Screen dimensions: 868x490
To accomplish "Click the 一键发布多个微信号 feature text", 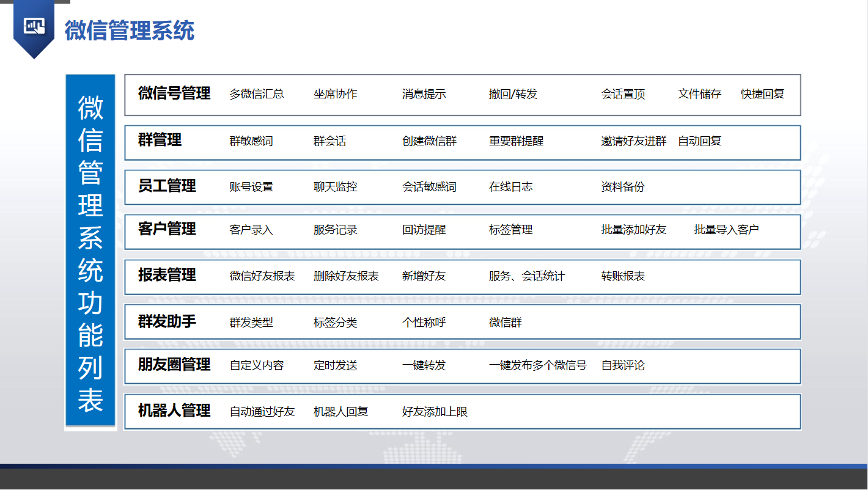I will click(x=538, y=365).
